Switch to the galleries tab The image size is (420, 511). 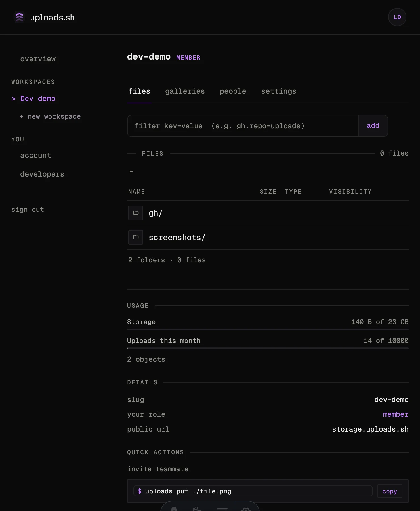(185, 91)
